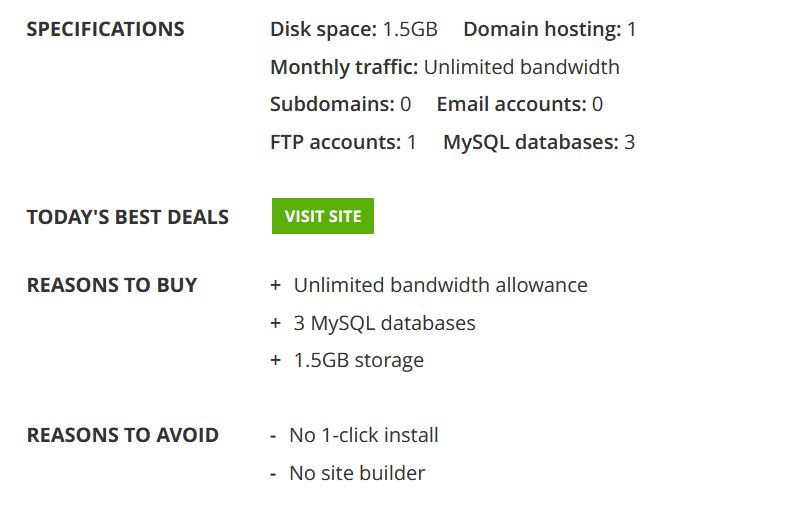Click the Monthly traffic label
This screenshot has width=789, height=528.
(344, 67)
